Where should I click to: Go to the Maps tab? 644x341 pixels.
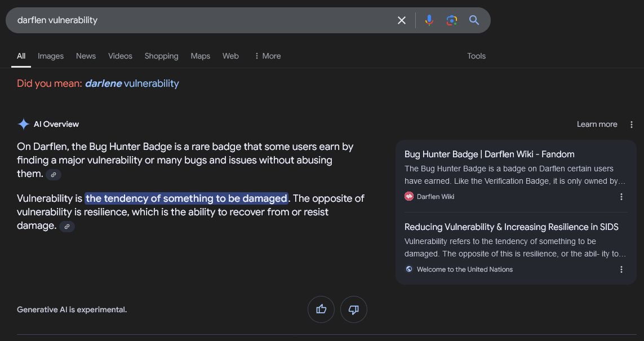click(201, 56)
